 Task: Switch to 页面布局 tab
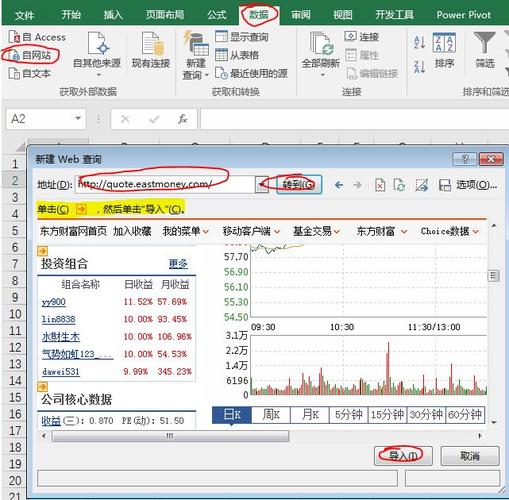[165, 15]
